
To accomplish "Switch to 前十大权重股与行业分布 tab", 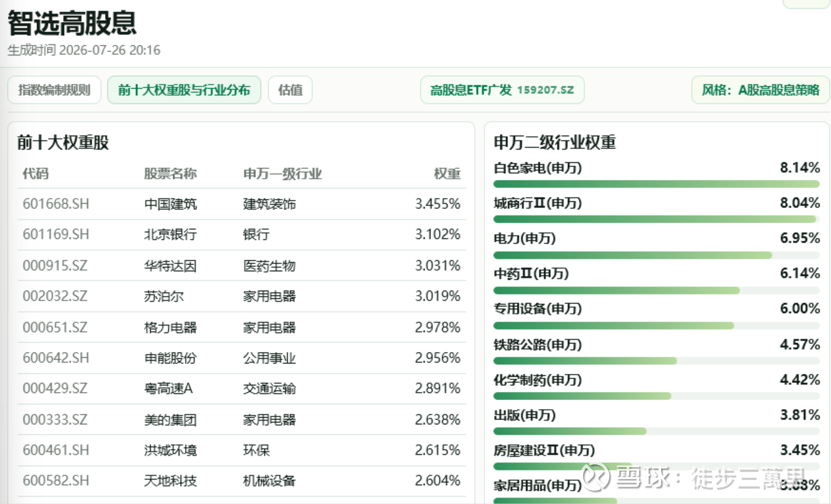I will pyautogui.click(x=184, y=90).
